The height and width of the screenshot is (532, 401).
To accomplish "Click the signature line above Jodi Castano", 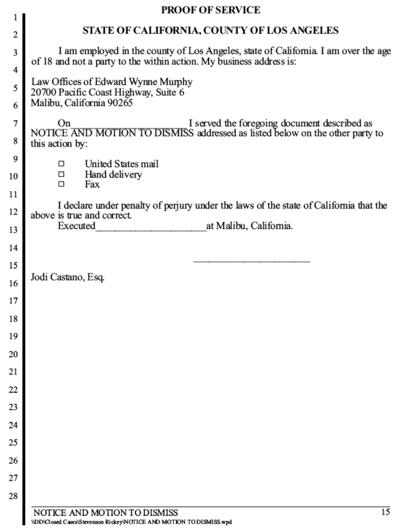I will (252, 261).
